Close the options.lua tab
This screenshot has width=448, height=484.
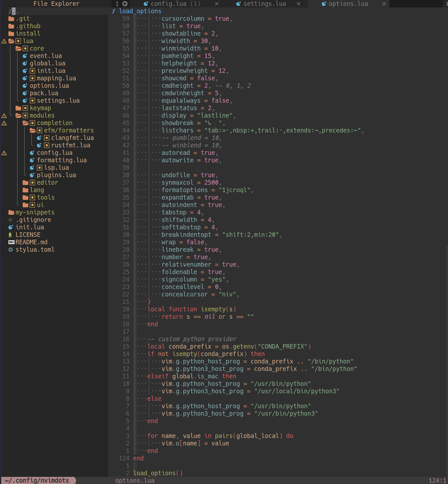point(384,4)
